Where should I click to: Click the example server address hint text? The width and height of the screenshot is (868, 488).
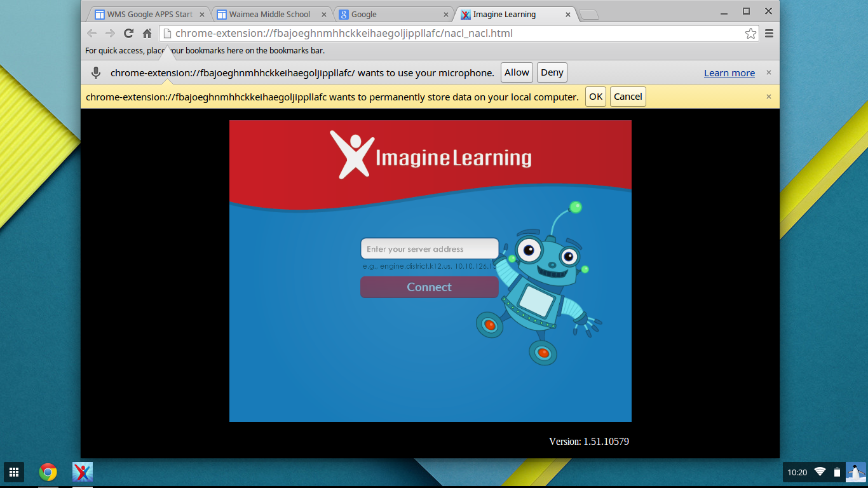tap(430, 267)
